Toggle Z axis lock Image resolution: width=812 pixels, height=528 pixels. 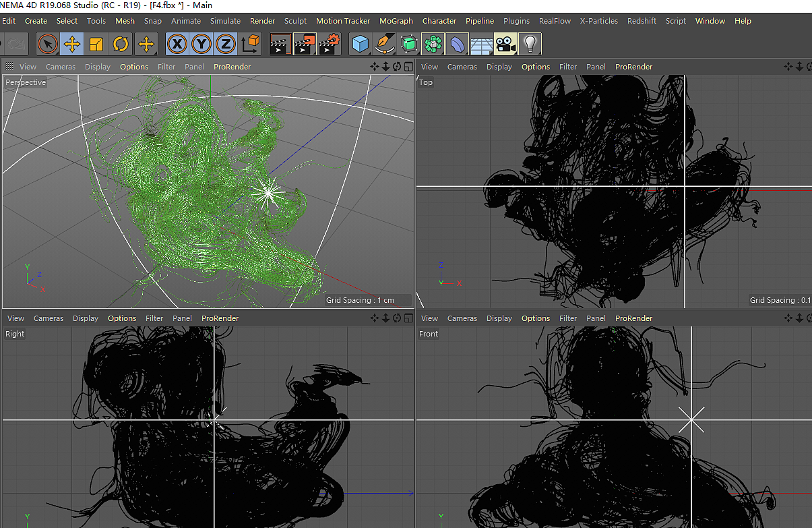coord(226,45)
